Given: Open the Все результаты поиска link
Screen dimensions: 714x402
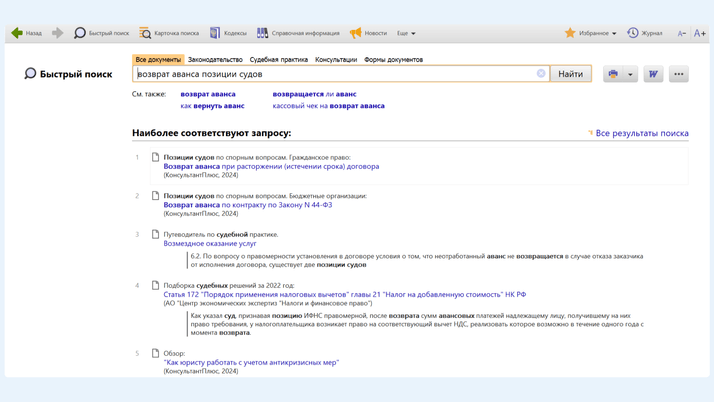Looking at the screenshot, I should point(641,133).
